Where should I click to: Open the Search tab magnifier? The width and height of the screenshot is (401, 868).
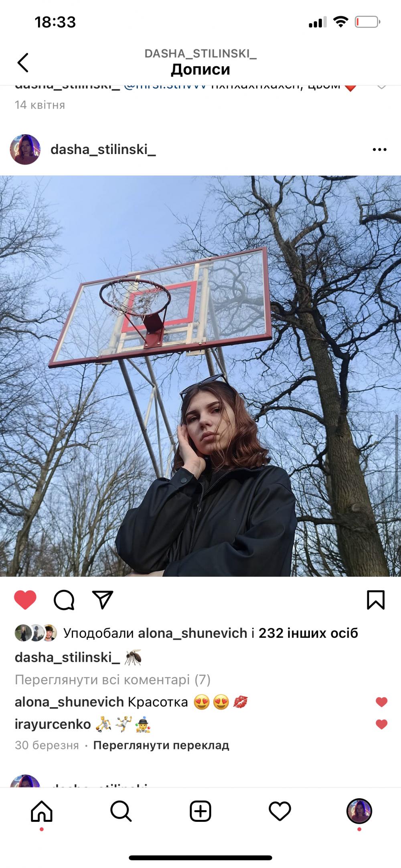[121, 811]
